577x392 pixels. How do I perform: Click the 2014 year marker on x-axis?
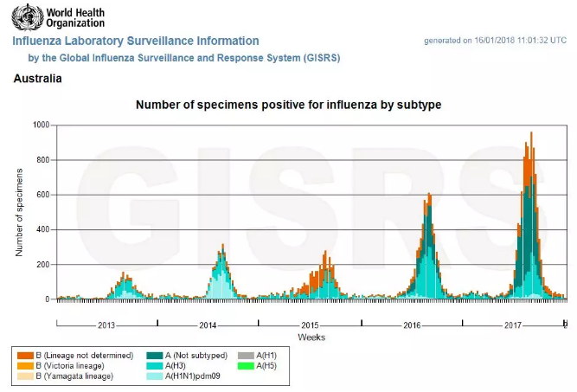click(x=208, y=325)
